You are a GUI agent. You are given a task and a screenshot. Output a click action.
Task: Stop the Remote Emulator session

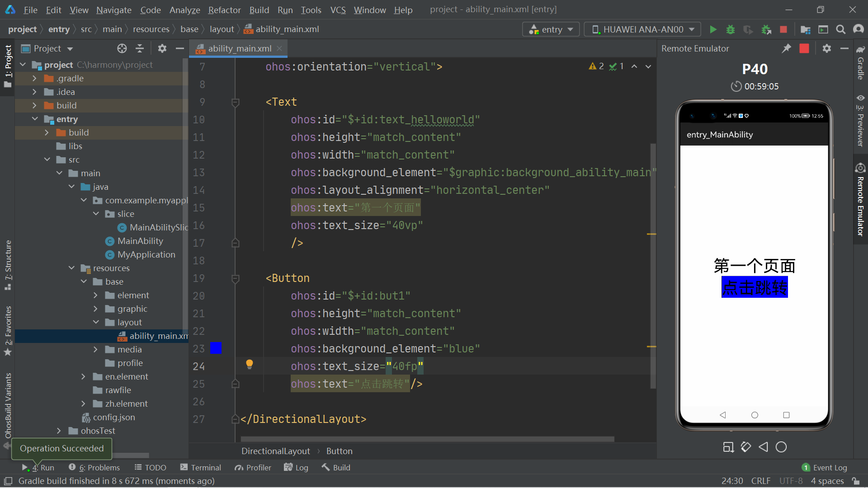point(804,48)
